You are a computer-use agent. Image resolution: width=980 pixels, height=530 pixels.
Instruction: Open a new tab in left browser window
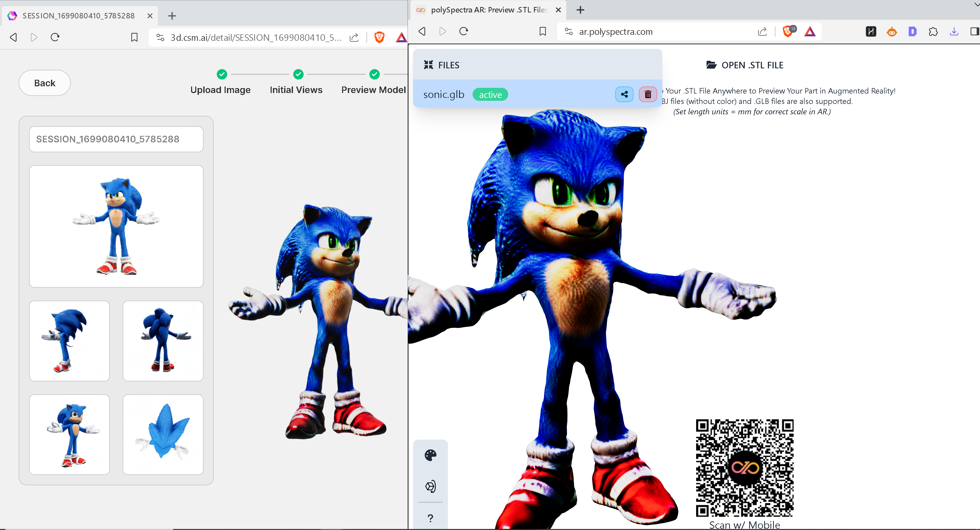click(172, 16)
